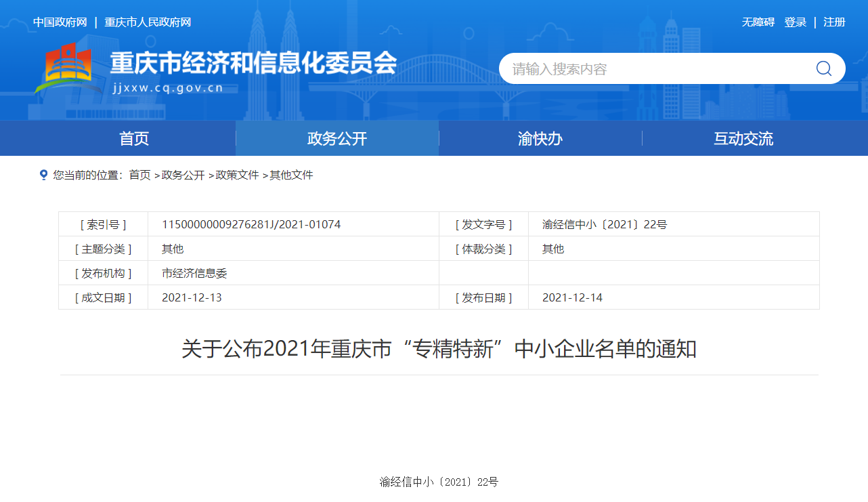Click 首页 in the breadcrumb trail

tap(139, 175)
